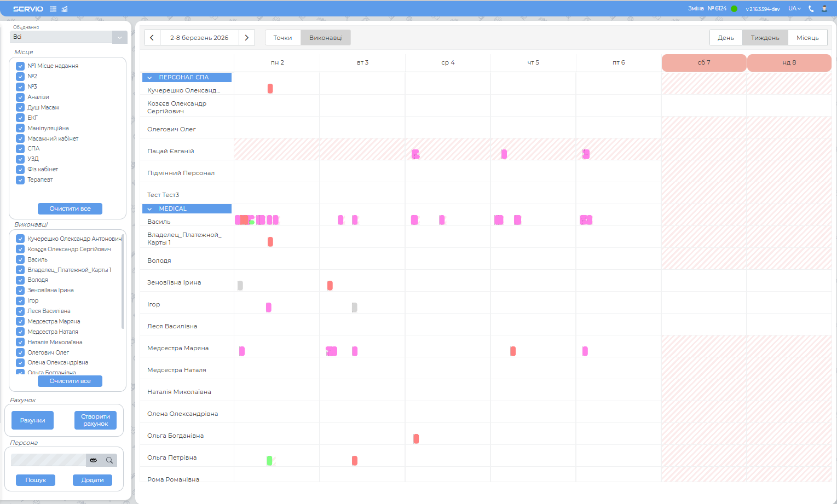
Task: Open the user profile avatar icon
Action: pyautogui.click(x=824, y=9)
